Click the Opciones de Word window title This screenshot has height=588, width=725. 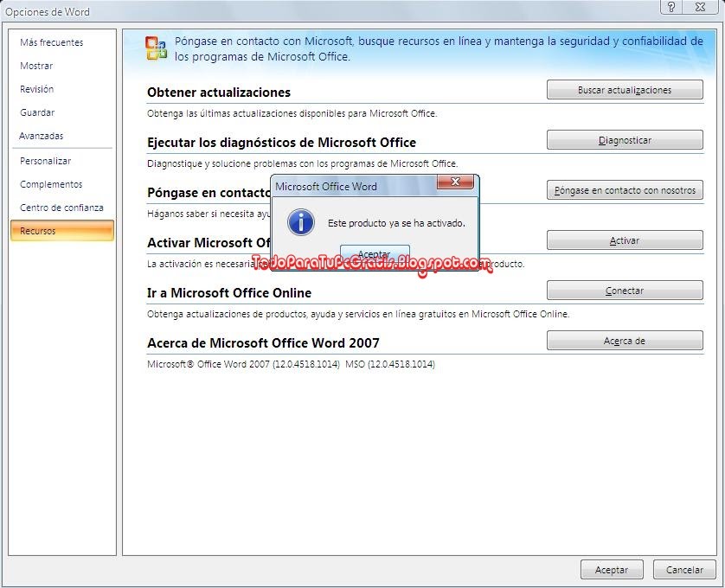pyautogui.click(x=48, y=12)
